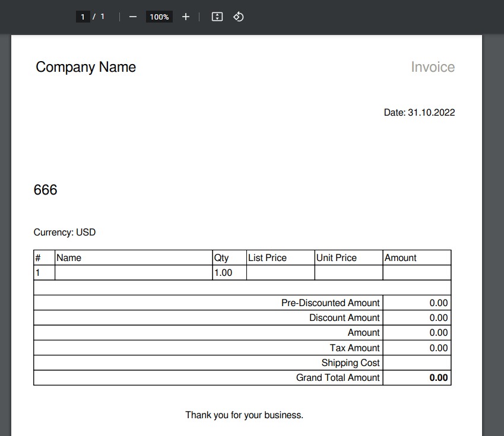Click the 1.00 quantity cell

pos(223,273)
